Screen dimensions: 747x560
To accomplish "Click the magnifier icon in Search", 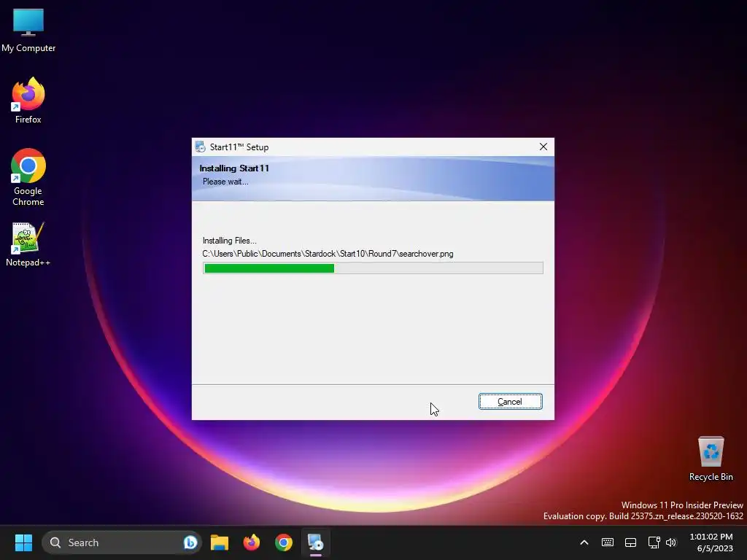I will (x=55, y=542).
